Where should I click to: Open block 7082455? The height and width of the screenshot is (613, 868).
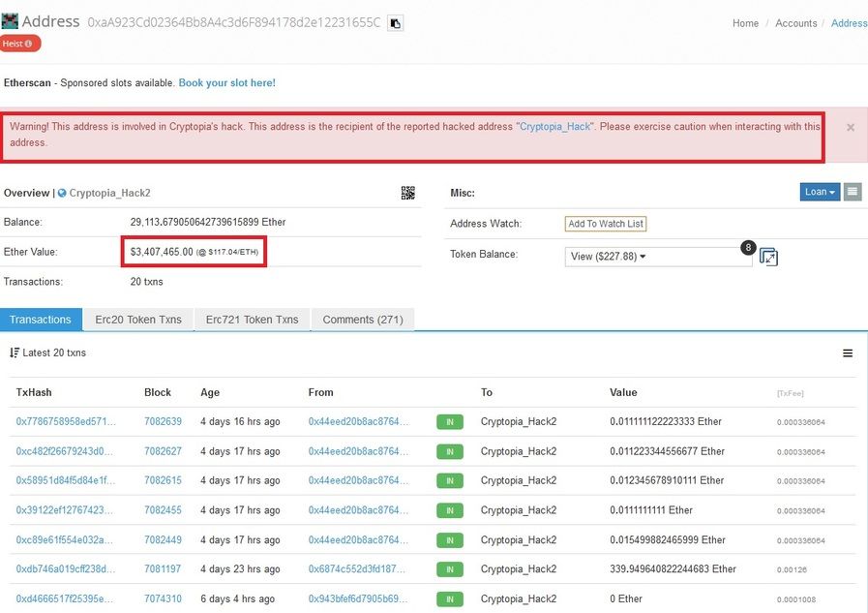coord(163,510)
